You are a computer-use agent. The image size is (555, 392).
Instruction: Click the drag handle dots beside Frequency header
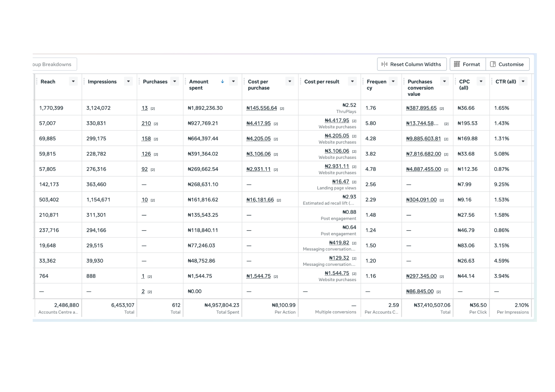[363, 82]
